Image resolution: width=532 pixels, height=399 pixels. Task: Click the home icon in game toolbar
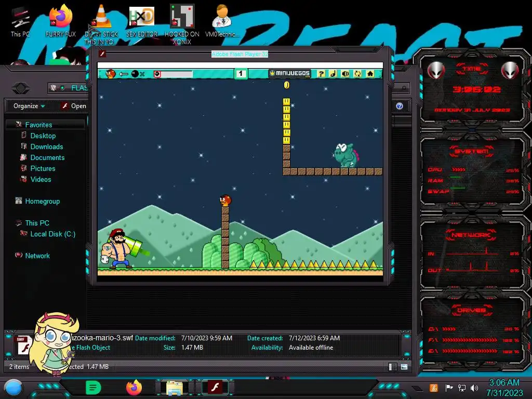370,74
